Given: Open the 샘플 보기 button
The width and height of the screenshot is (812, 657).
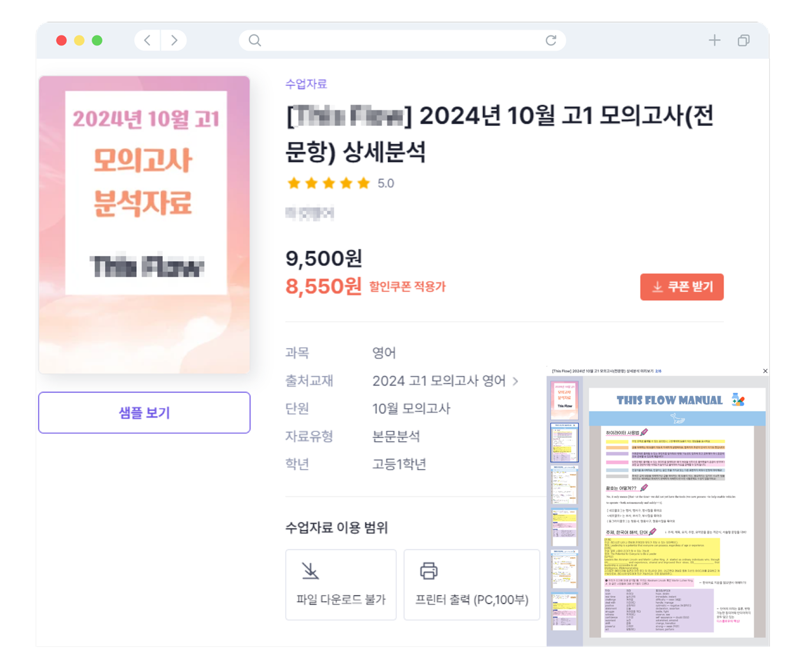Looking at the screenshot, I should (144, 412).
